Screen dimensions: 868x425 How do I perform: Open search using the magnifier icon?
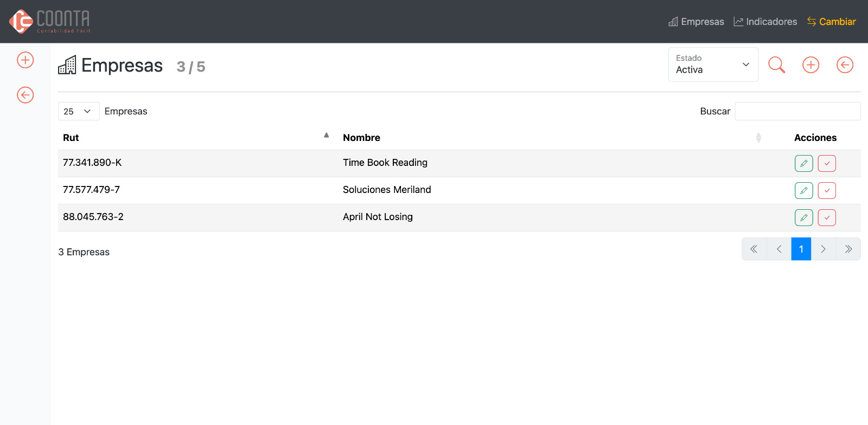pyautogui.click(x=776, y=65)
